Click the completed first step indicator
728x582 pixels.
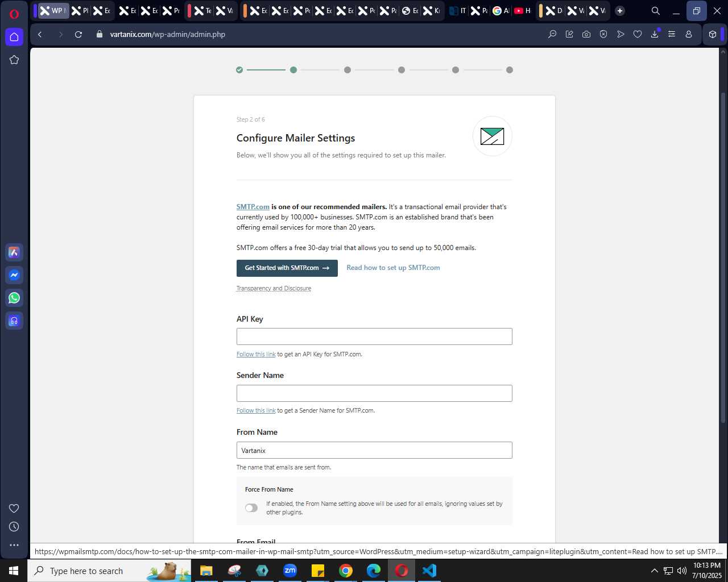239,70
